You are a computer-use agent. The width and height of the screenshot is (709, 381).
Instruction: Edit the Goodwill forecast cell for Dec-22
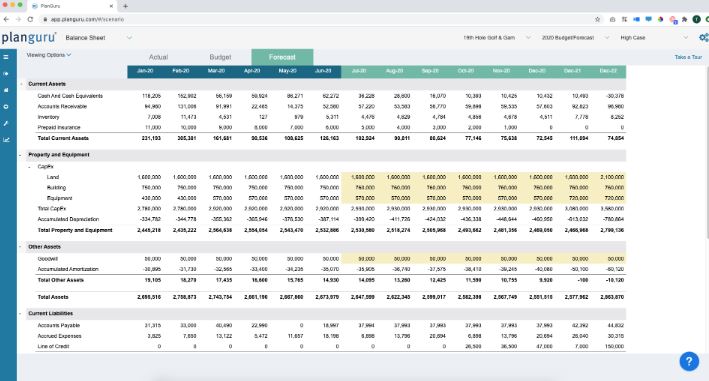pos(609,259)
